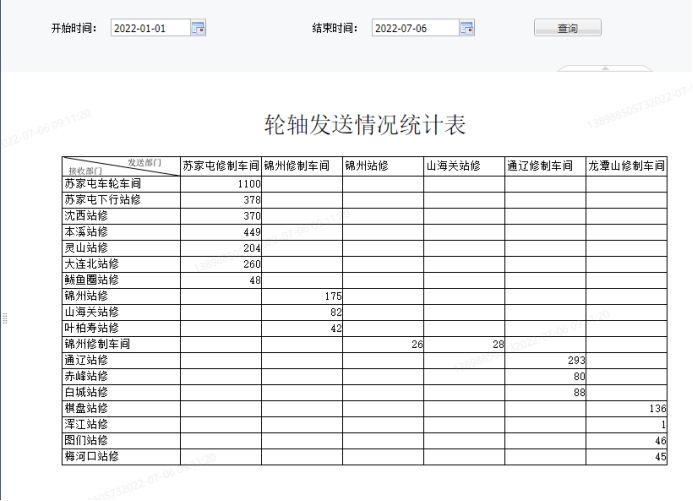Select row label 浑江站修
The height and width of the screenshot is (501, 693).
pos(121,425)
